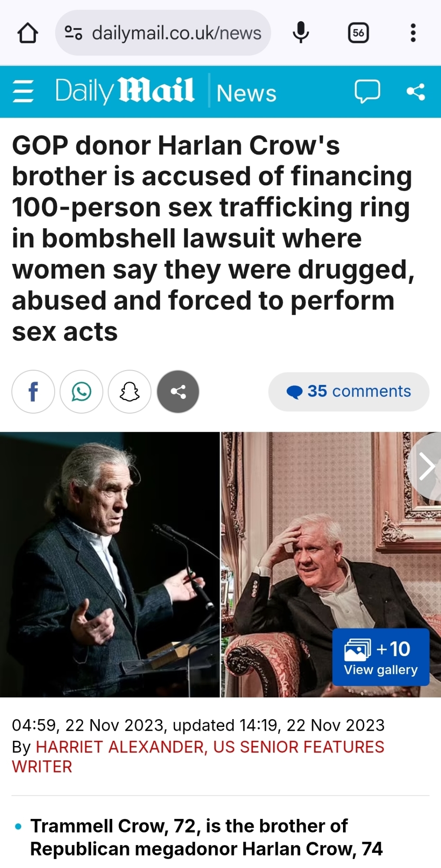Tap the browser home icon
The image size is (441, 868).
[x=27, y=33]
